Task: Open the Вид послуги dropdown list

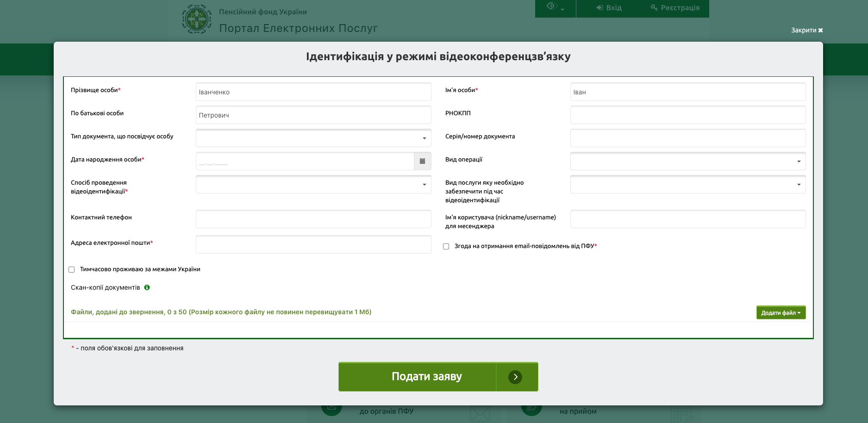Action: (x=687, y=185)
